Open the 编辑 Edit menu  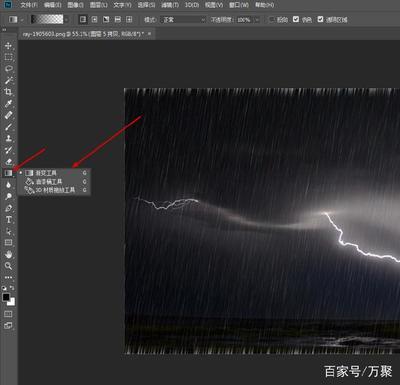(x=53, y=5)
